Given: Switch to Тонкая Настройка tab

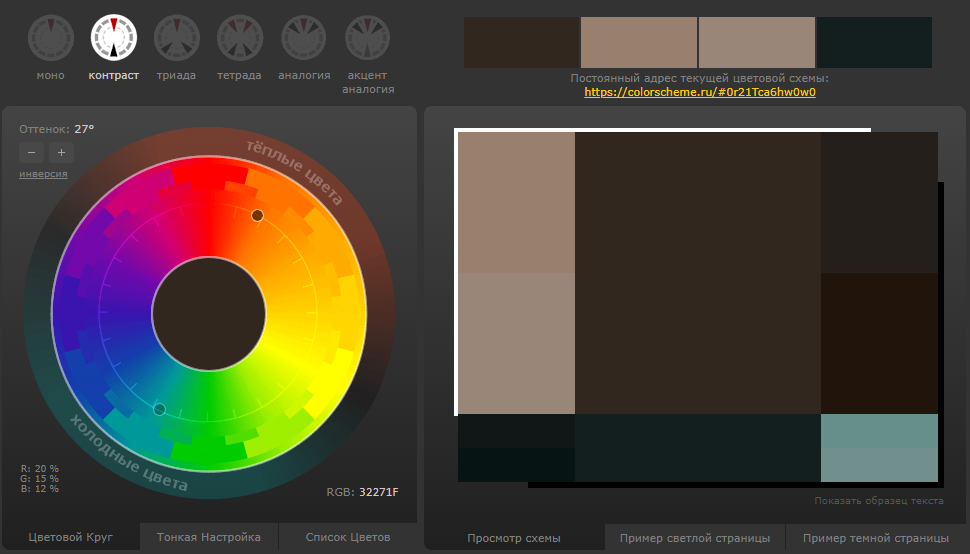Looking at the screenshot, I should 208,537.
